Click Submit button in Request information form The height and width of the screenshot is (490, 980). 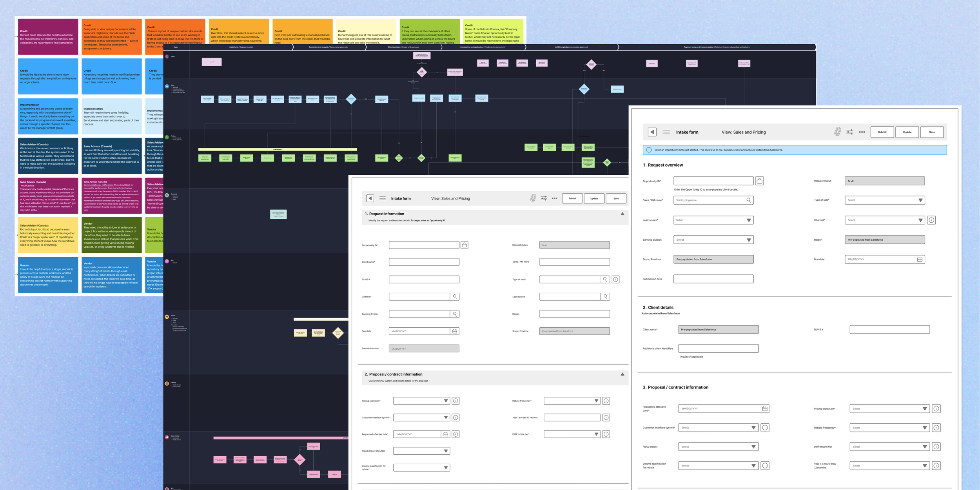point(572,198)
